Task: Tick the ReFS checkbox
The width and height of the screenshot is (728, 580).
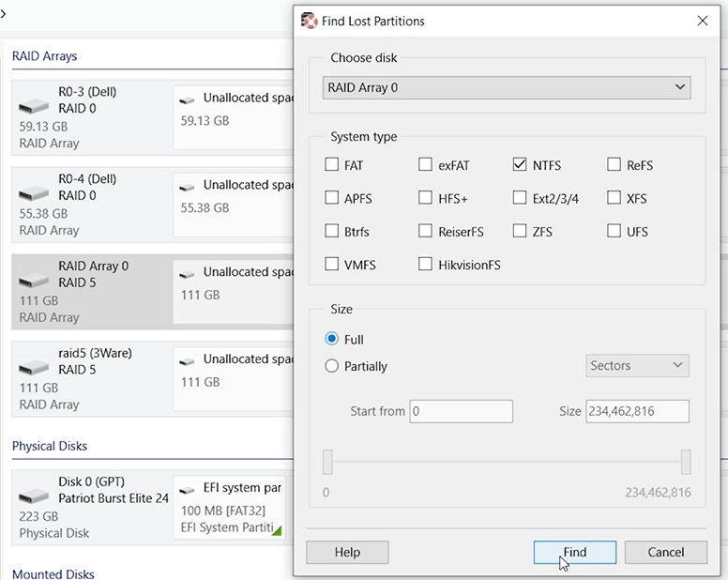Action: (x=614, y=164)
